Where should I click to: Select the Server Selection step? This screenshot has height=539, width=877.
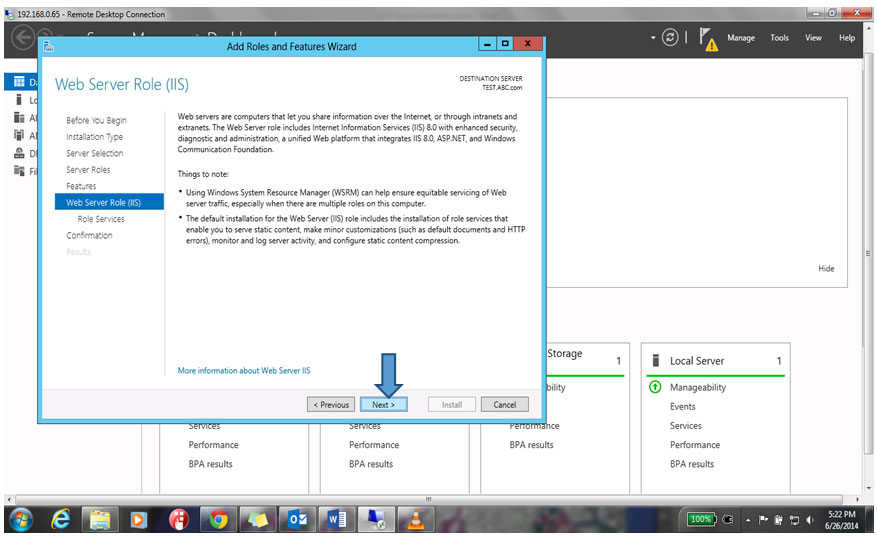click(x=95, y=153)
